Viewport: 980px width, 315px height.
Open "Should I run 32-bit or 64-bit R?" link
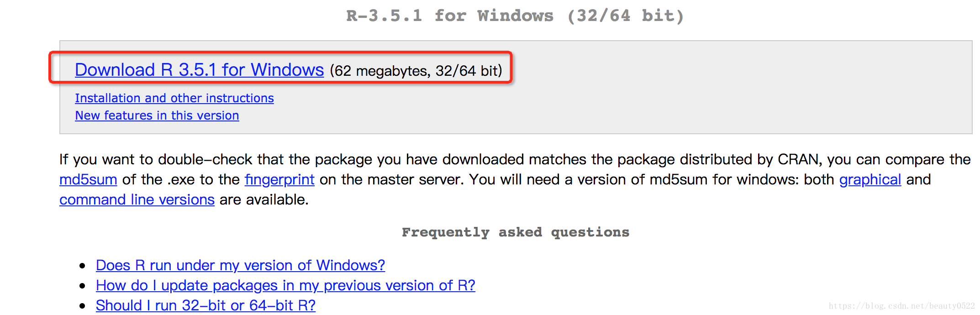pyautogui.click(x=205, y=305)
